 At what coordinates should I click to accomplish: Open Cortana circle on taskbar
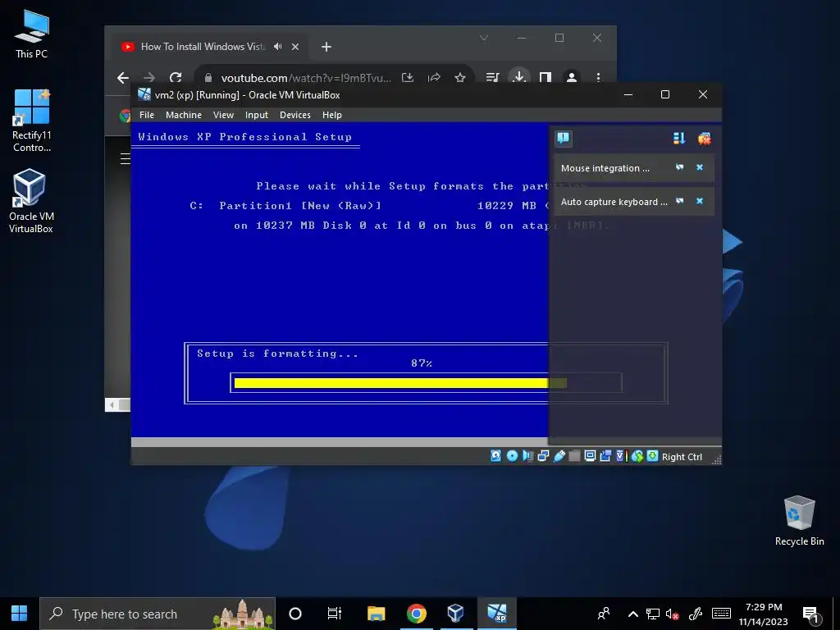[295, 614]
